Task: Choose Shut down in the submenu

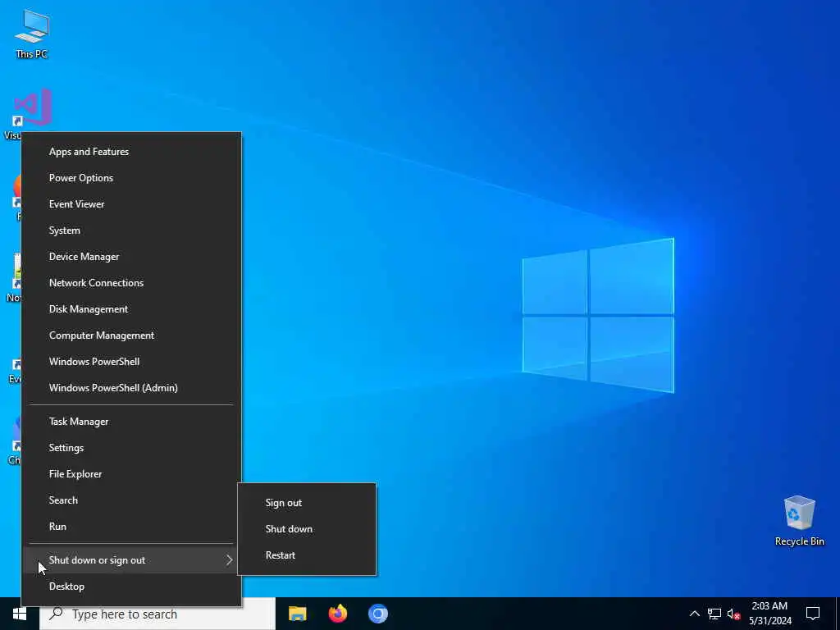Action: [x=307, y=529]
